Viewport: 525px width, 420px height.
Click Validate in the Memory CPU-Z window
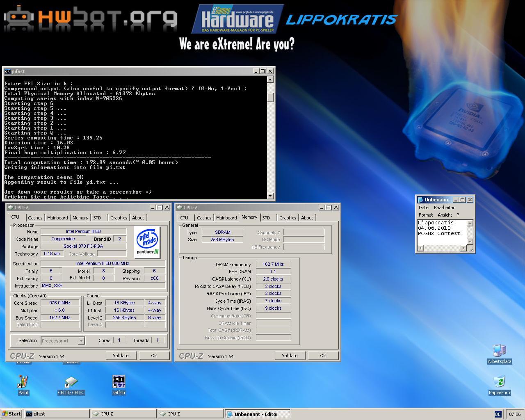coord(290,356)
